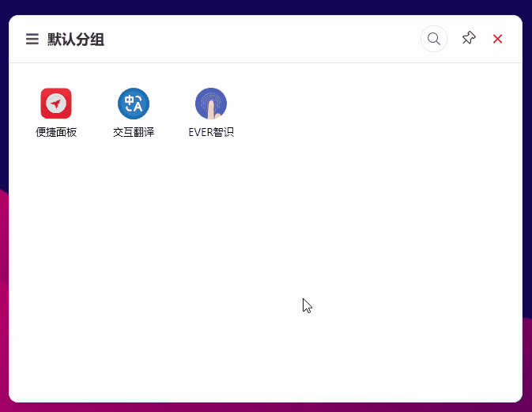Pin the window using the pushpin icon
The height and width of the screenshot is (412, 532).
click(x=469, y=38)
